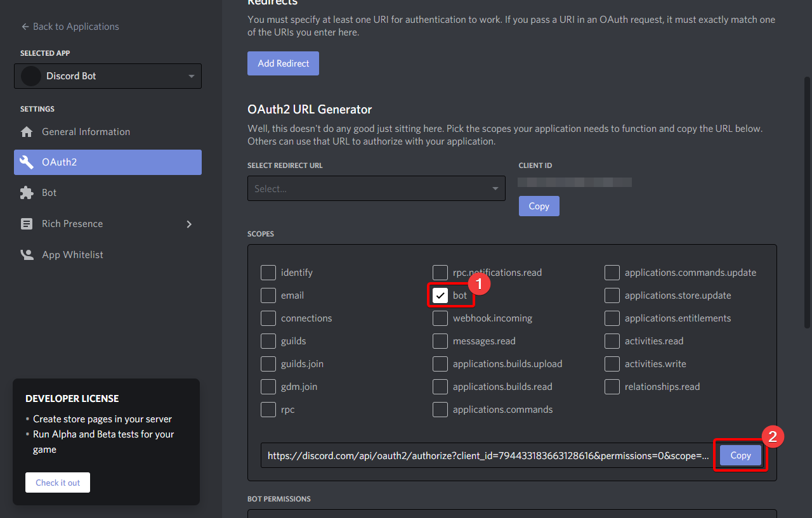Screen dimensions: 812x518
Task: Enable the rpc.notifications.read scope checkbox
Action: pyautogui.click(x=440, y=273)
